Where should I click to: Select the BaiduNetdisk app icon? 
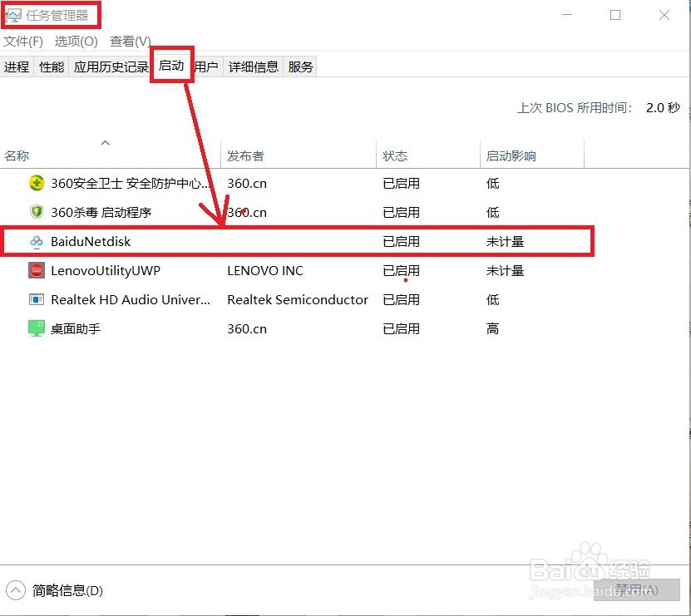36,241
